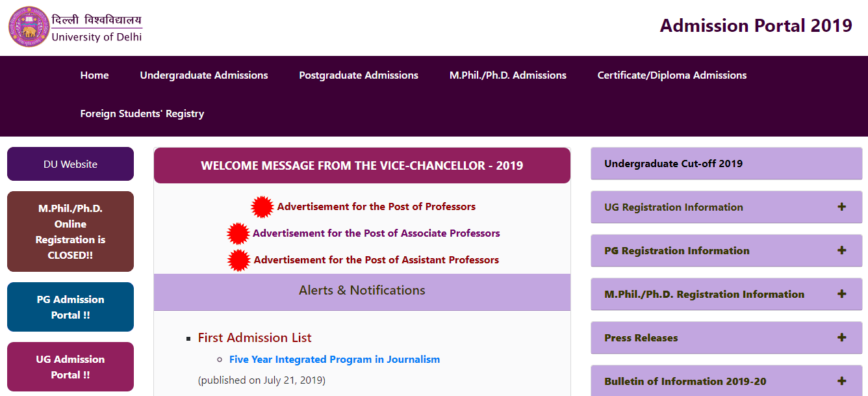Click starburst icon beside Associate Professors advertisement

[x=238, y=233]
